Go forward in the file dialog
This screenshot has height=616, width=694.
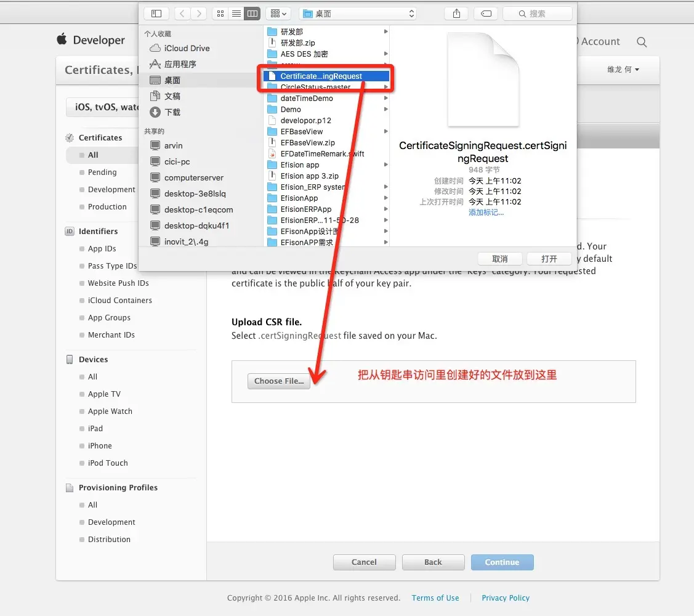click(x=199, y=14)
